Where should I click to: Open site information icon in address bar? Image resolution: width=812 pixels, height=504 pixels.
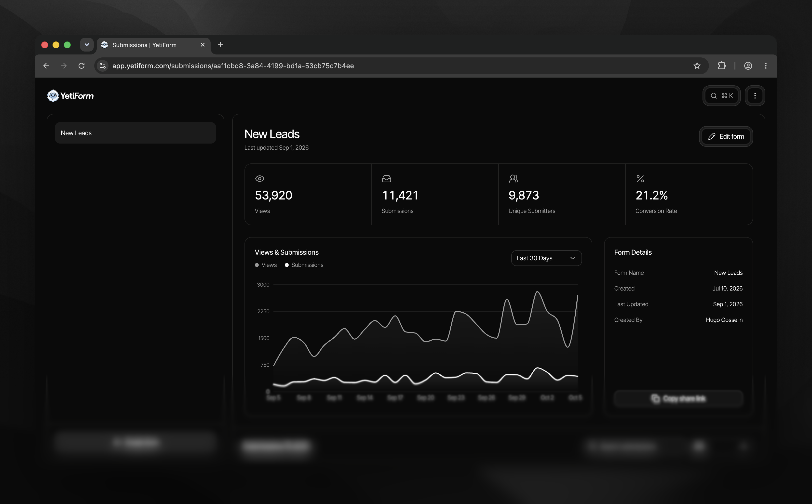103,66
